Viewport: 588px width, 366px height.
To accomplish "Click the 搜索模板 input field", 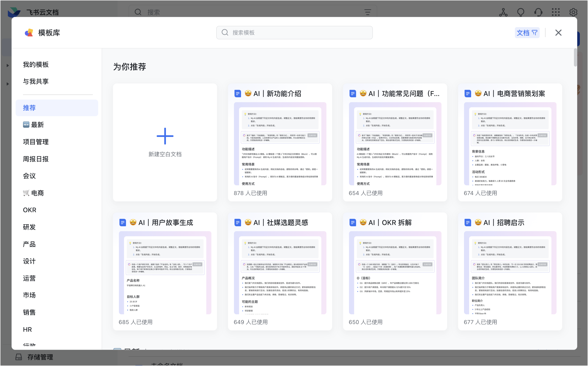I will [x=294, y=33].
